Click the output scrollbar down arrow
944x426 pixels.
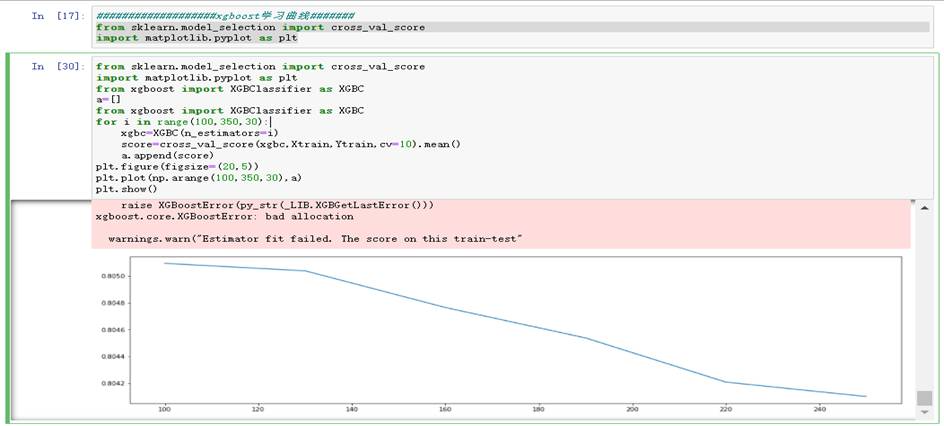coord(924,412)
